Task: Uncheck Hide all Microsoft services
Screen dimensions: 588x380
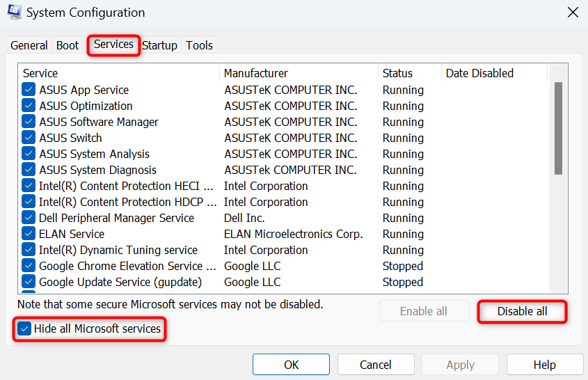Action: pyautogui.click(x=24, y=328)
